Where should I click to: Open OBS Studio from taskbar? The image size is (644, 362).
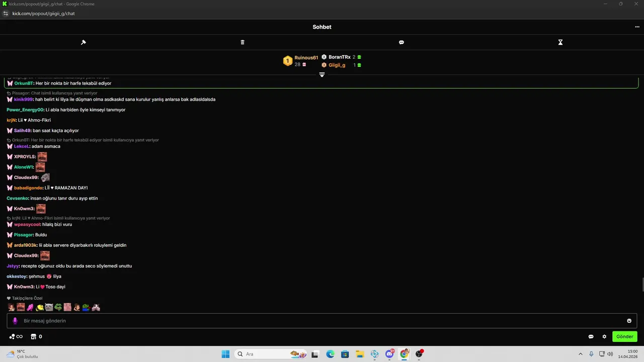(419, 354)
